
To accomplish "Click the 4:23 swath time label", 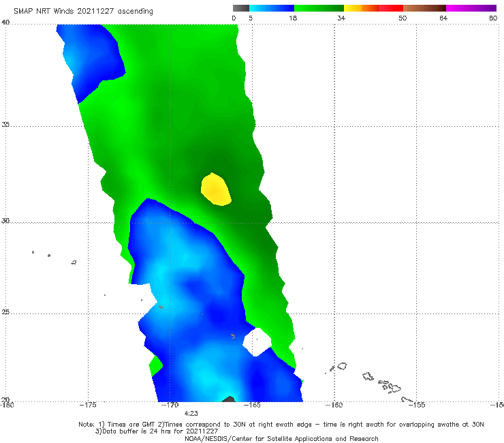I will 191,414.
